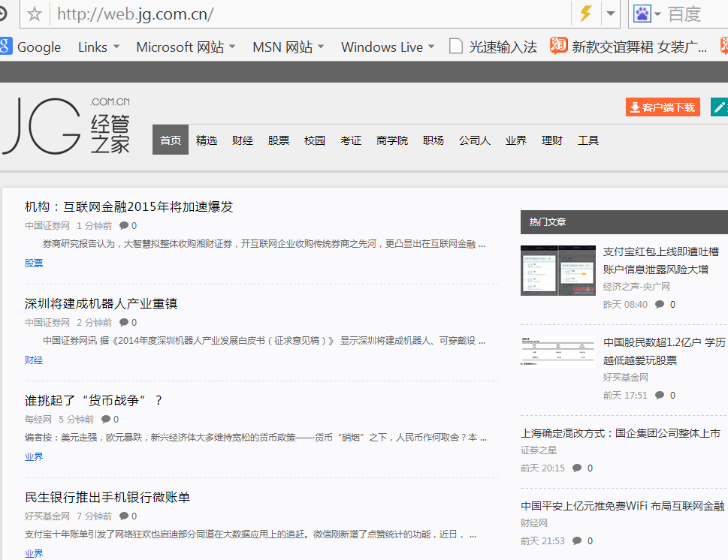Click thumbnail of 支付宝红包 hot article
Viewport: 728px width, 560px height.
pos(558,270)
